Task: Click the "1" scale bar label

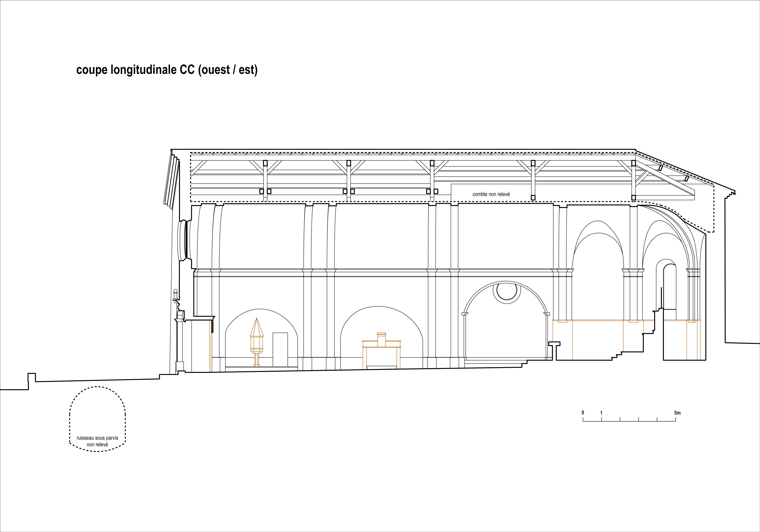Action: (x=601, y=413)
